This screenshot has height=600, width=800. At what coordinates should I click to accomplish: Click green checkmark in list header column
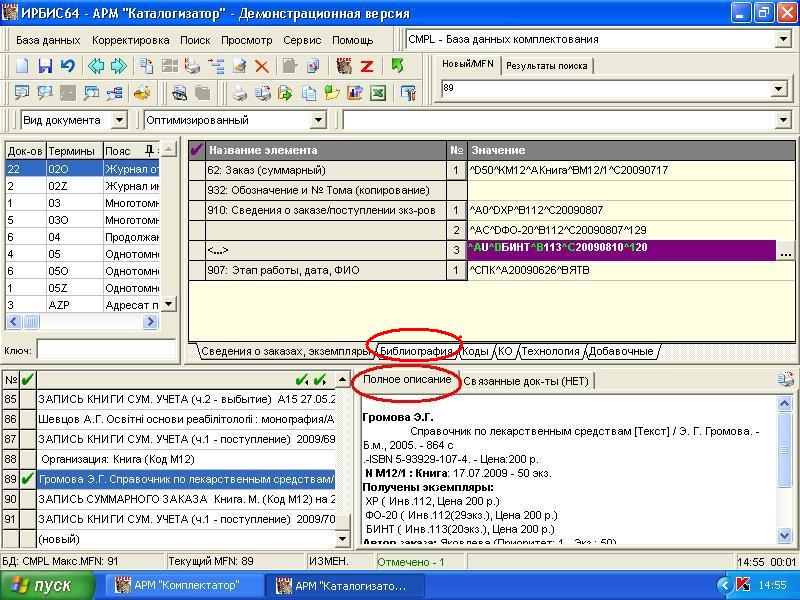point(27,379)
